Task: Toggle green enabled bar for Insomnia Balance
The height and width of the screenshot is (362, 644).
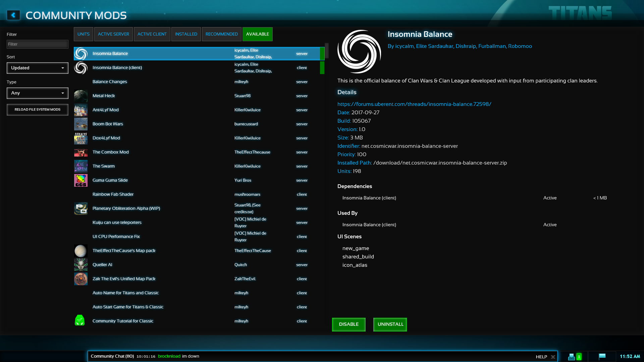Action: [322, 54]
